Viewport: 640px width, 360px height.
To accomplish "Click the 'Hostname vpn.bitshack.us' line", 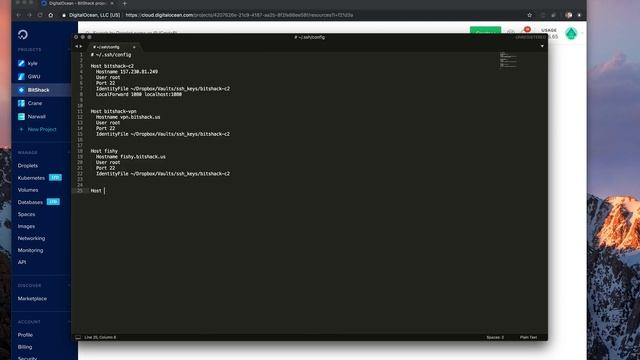I will (x=128, y=117).
